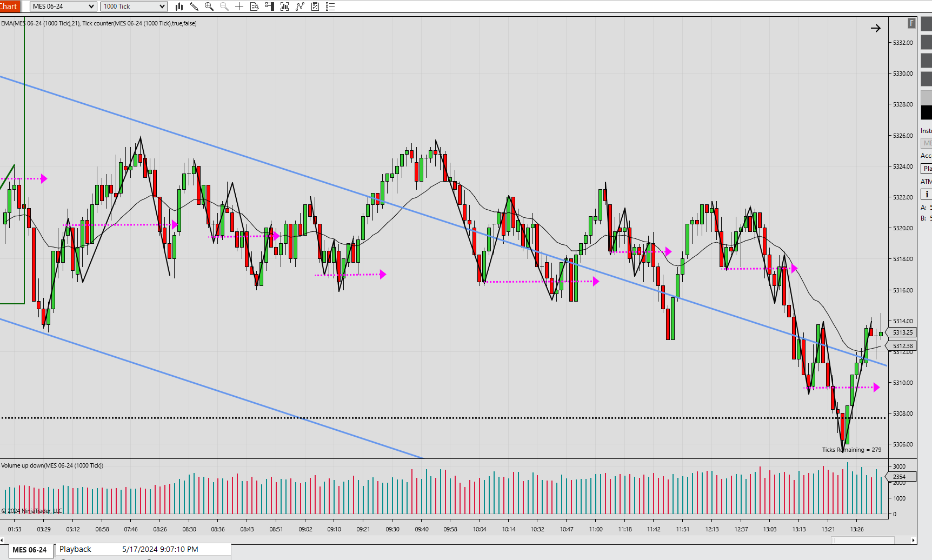
Task: Click the 5/17/2024 9:07:10 PM timestamp
Action: pyautogui.click(x=160, y=549)
